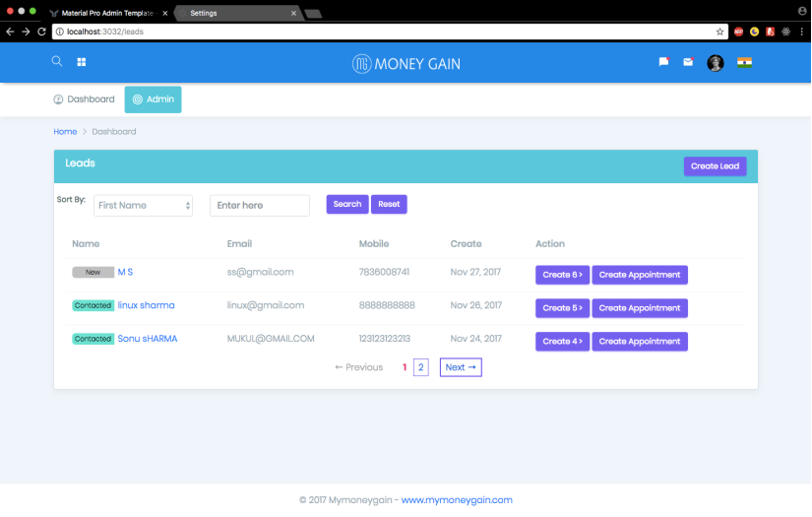The image size is (812, 517).
Task: Open the Sonu sHARMA lead link
Action: pos(148,339)
